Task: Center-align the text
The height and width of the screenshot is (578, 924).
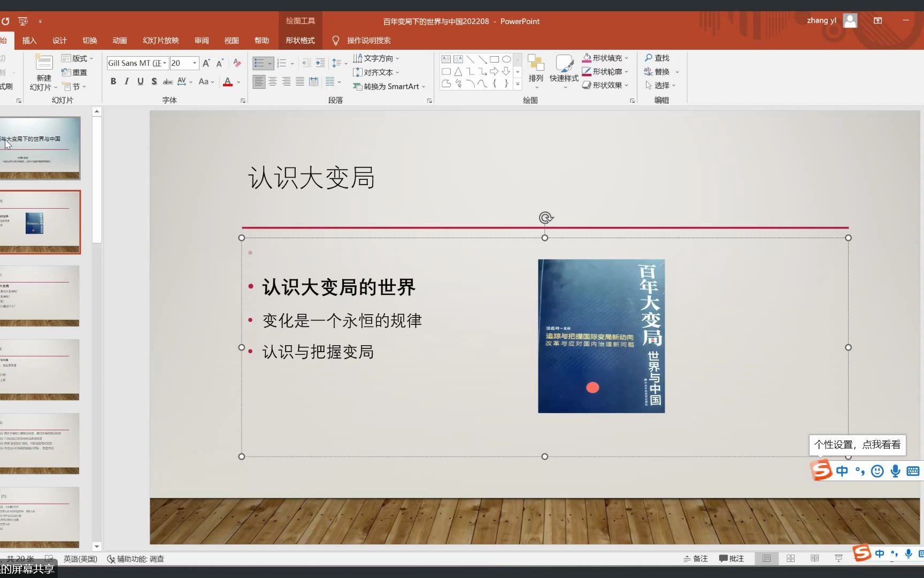Action: pyautogui.click(x=273, y=81)
